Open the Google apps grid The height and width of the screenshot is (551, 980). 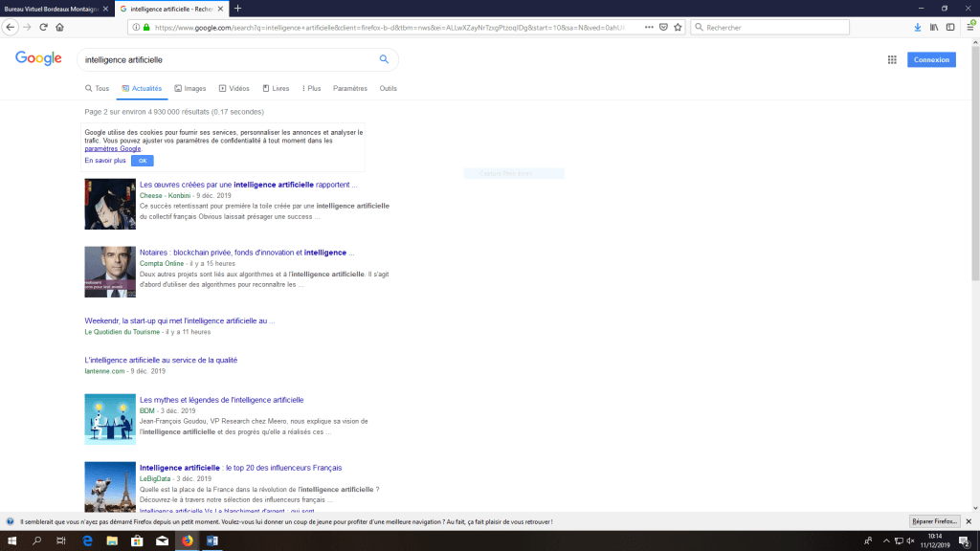[x=892, y=59]
